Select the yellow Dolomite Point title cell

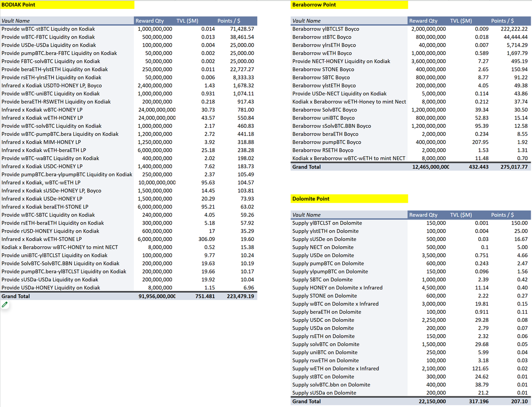[349, 199]
